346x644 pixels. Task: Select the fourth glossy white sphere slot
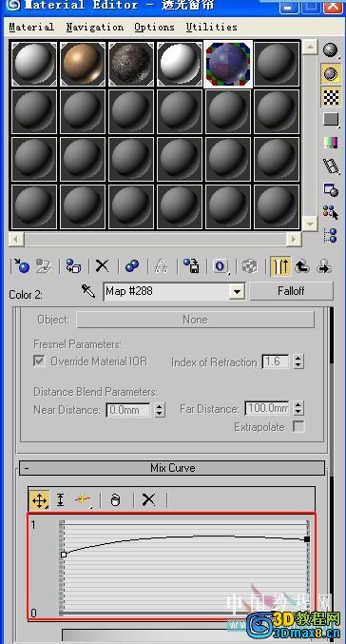(x=180, y=64)
